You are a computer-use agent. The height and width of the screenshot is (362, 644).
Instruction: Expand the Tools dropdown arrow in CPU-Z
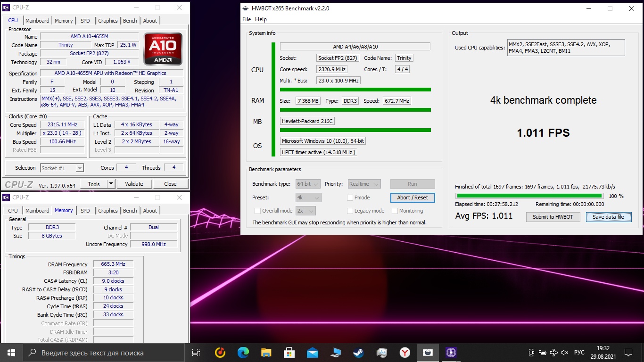(111, 184)
